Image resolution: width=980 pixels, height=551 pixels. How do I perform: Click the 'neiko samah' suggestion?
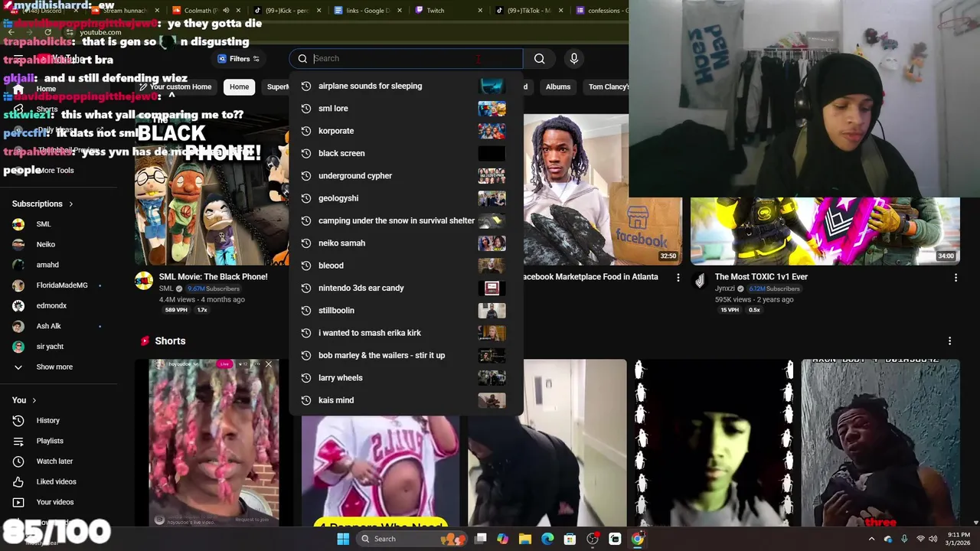coord(406,243)
